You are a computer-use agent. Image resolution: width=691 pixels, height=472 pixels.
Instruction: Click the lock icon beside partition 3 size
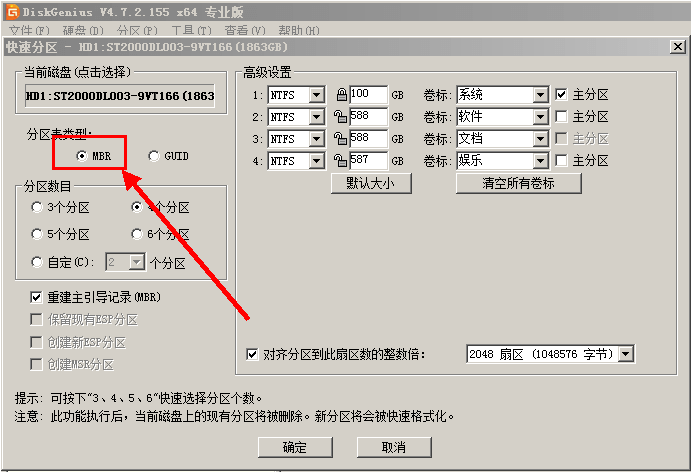coord(341,139)
